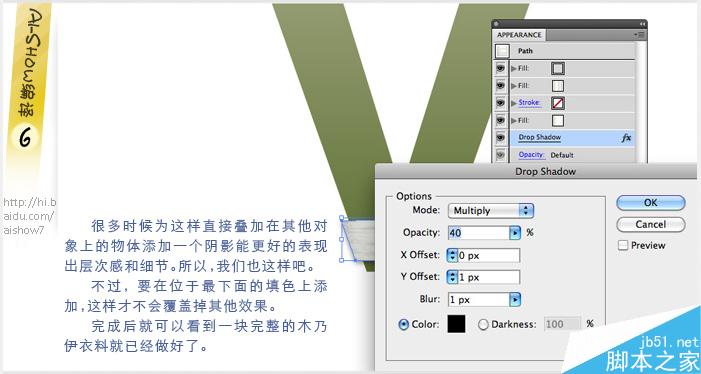Click the Path thumbnail in Appearance panel
This screenshot has height=374, width=701.
click(x=502, y=51)
